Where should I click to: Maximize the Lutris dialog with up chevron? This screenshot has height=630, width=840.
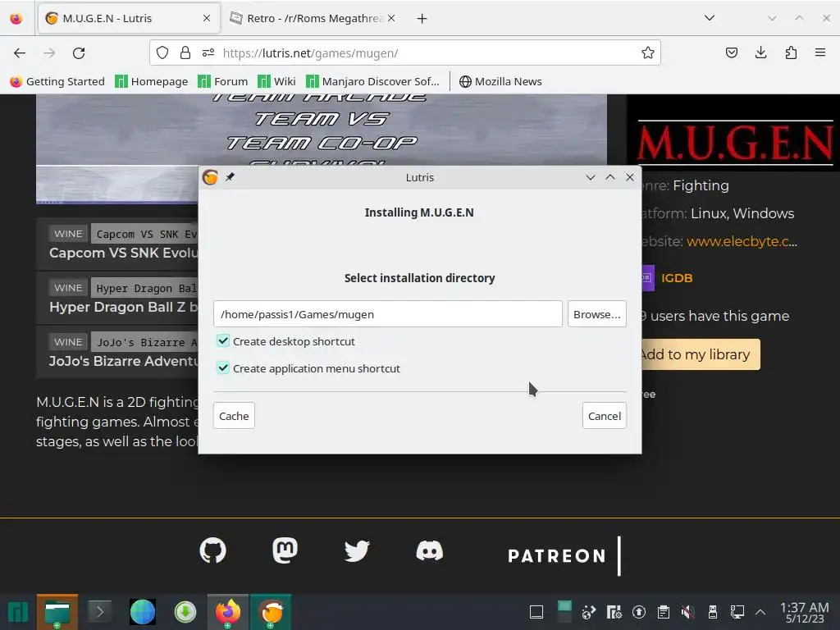coord(610,177)
